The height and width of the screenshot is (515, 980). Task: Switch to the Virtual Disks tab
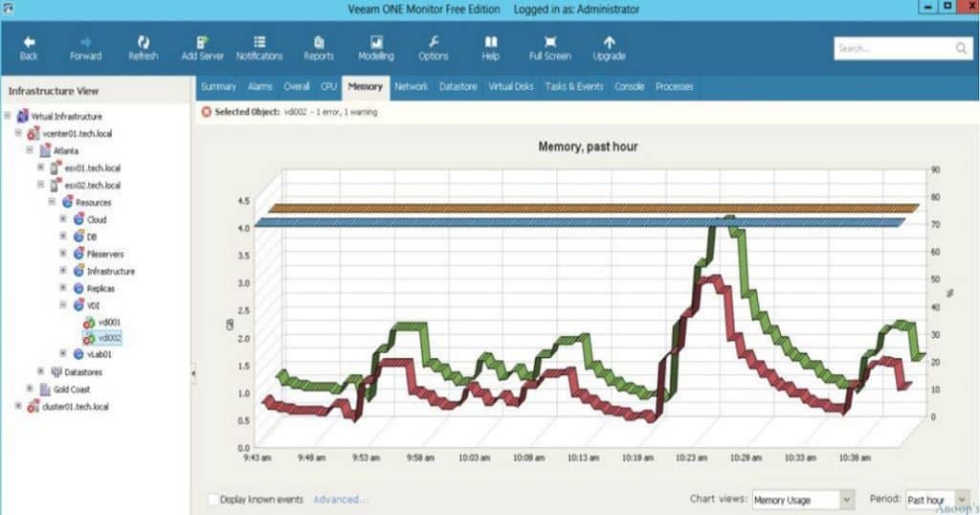pyautogui.click(x=511, y=87)
